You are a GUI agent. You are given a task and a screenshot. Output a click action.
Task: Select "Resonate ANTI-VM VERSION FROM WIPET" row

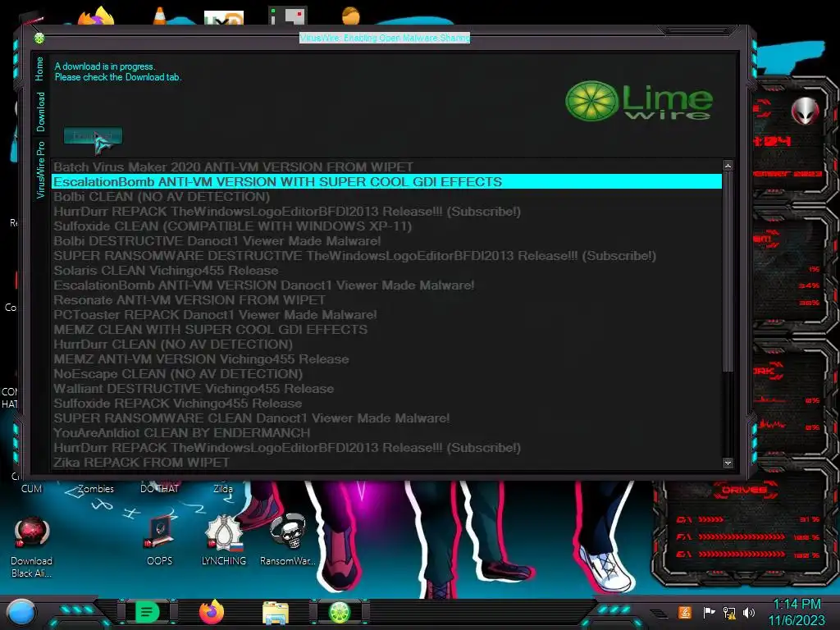(386, 300)
